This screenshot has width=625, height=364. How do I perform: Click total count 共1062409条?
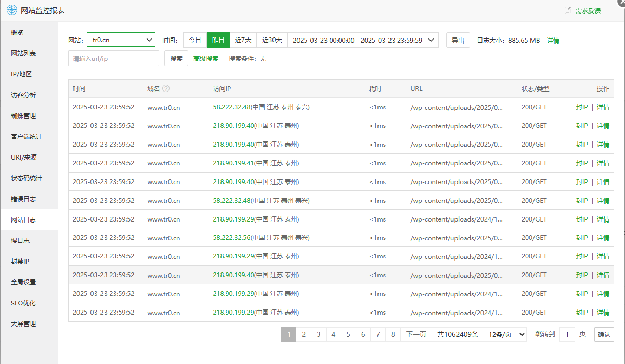tap(458, 334)
